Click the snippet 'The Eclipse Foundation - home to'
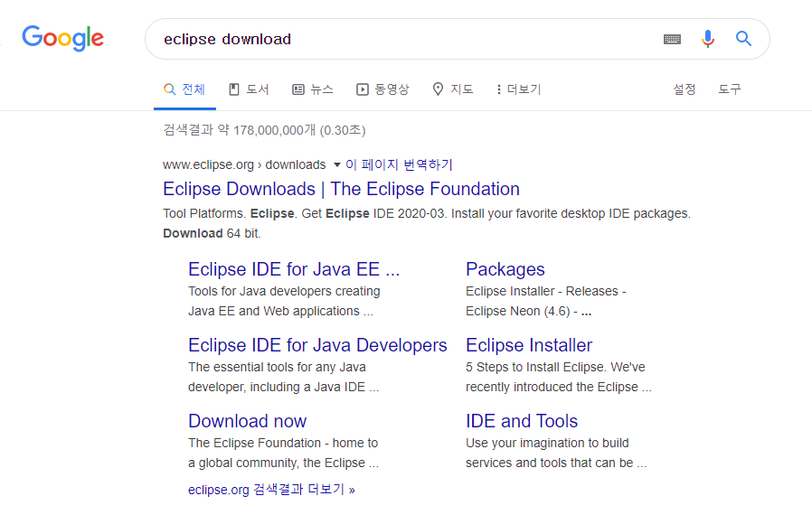 pyautogui.click(x=283, y=443)
